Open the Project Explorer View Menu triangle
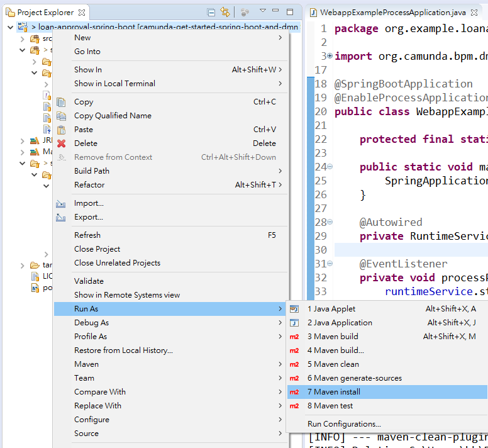The height and width of the screenshot is (448, 488). 263,11
